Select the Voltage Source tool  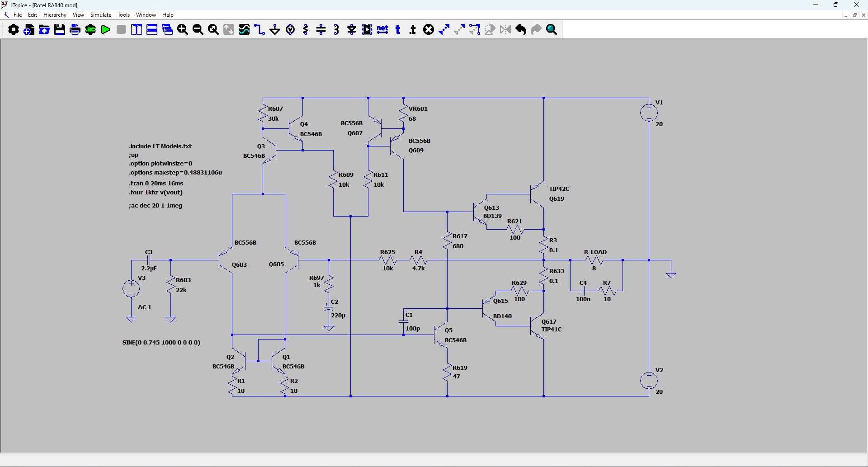coord(290,30)
